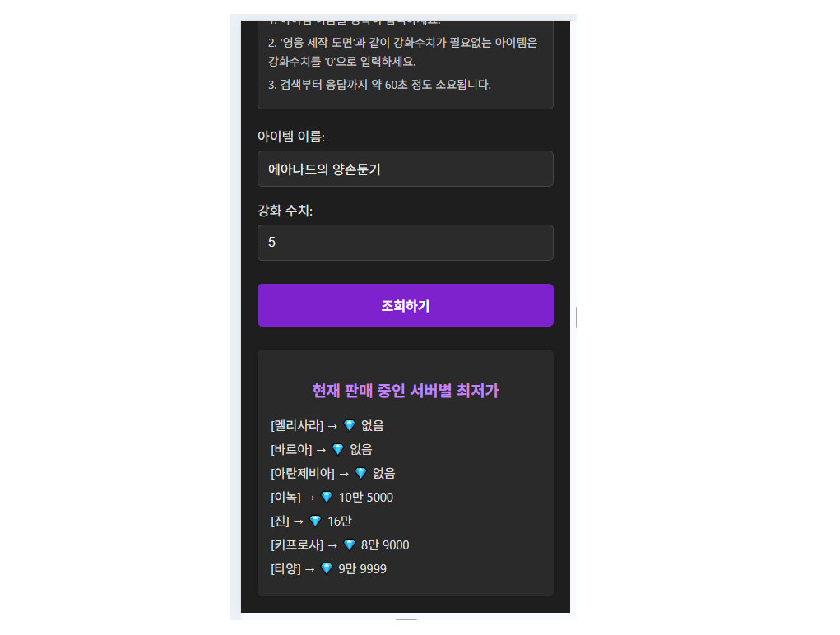Click the diamond icon beside 키프로사
The height and width of the screenshot is (635, 840).
point(350,545)
